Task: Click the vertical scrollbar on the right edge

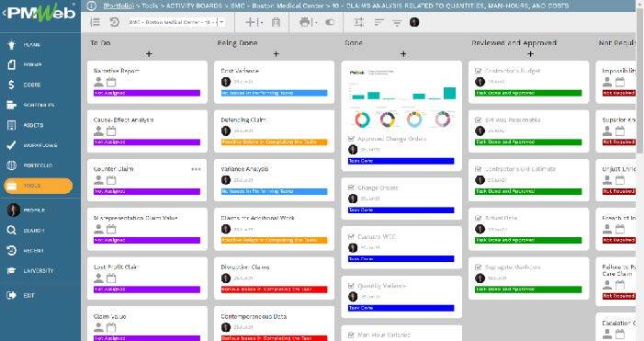Action: pyautogui.click(x=640, y=82)
